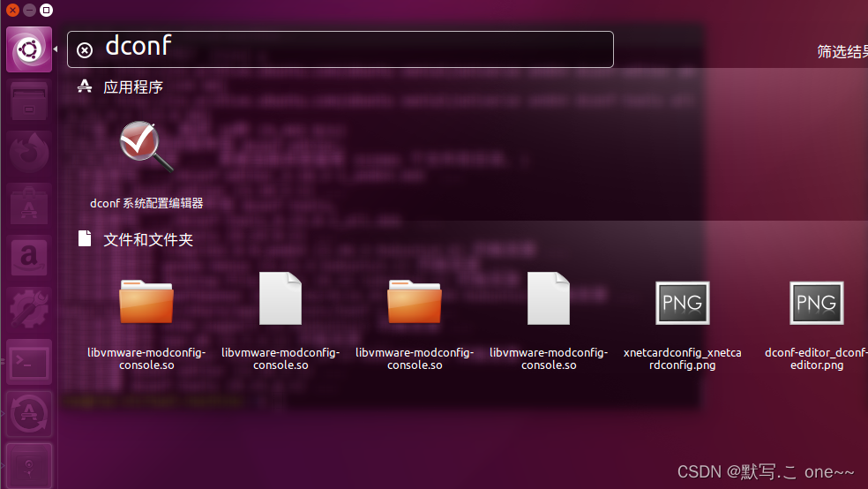Image resolution: width=868 pixels, height=489 pixels.
Task: Expand the 筛选结果 filter panel
Action: 842,51
